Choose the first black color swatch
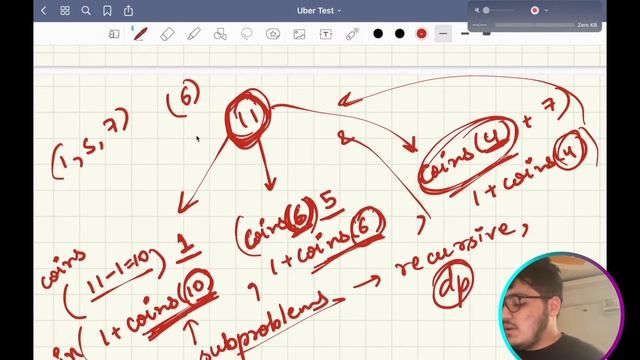Viewport: 640px width, 360px height. pyautogui.click(x=378, y=34)
